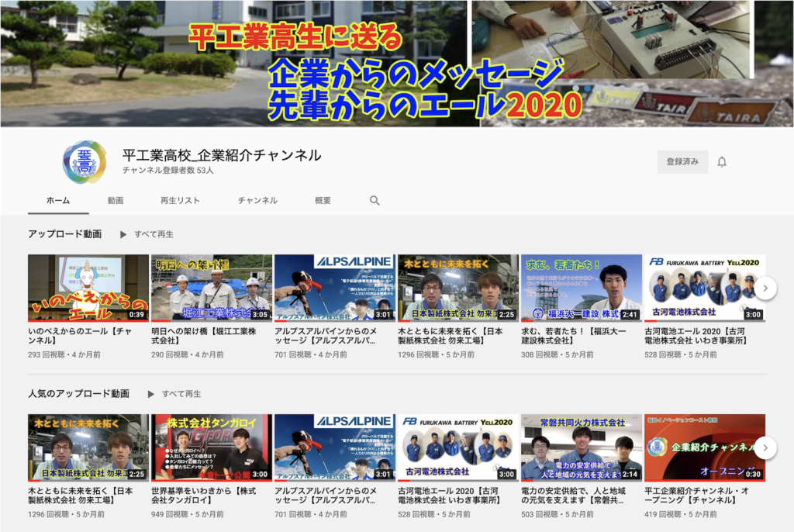The image size is (794, 532).
Task: Open the アップロード動画 section heading
Action: 65,233
